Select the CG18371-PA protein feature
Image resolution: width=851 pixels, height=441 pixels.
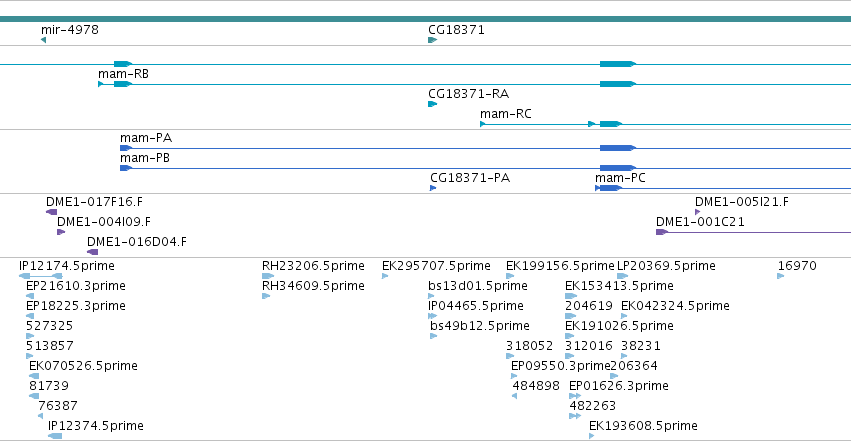point(433,188)
